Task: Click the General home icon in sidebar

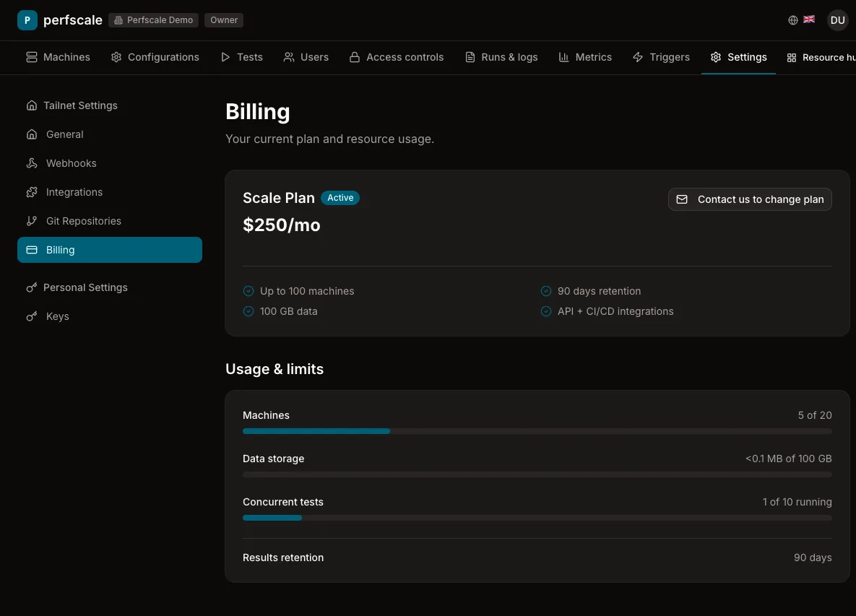Action: (x=32, y=134)
